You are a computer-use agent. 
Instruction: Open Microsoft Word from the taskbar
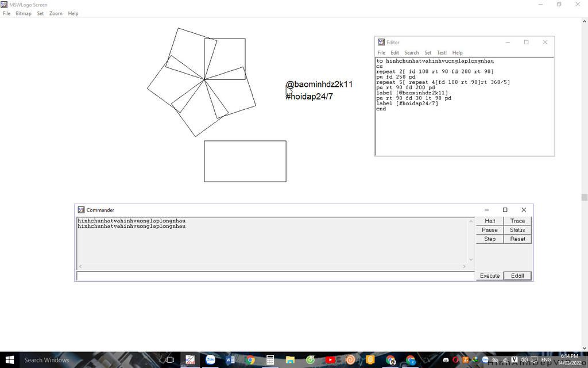(x=230, y=360)
